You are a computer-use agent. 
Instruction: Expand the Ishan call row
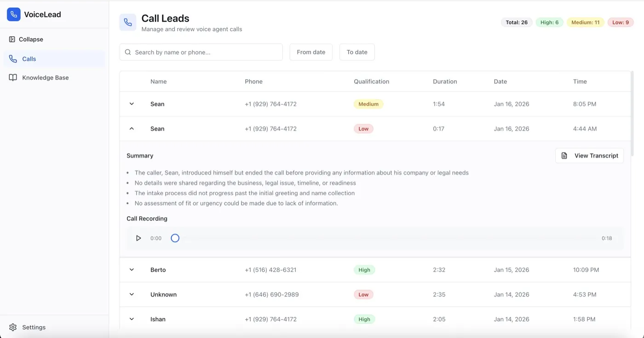coord(132,319)
